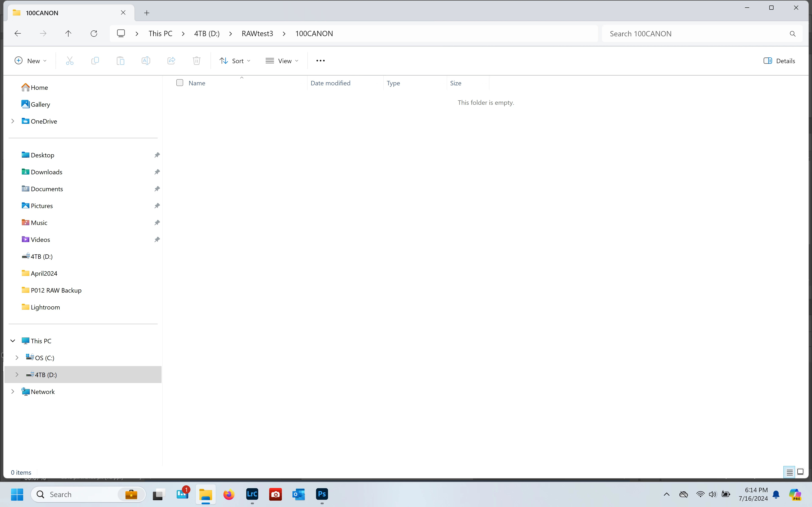Click the New button in the toolbar
This screenshot has width=812, height=507.
[30, 61]
